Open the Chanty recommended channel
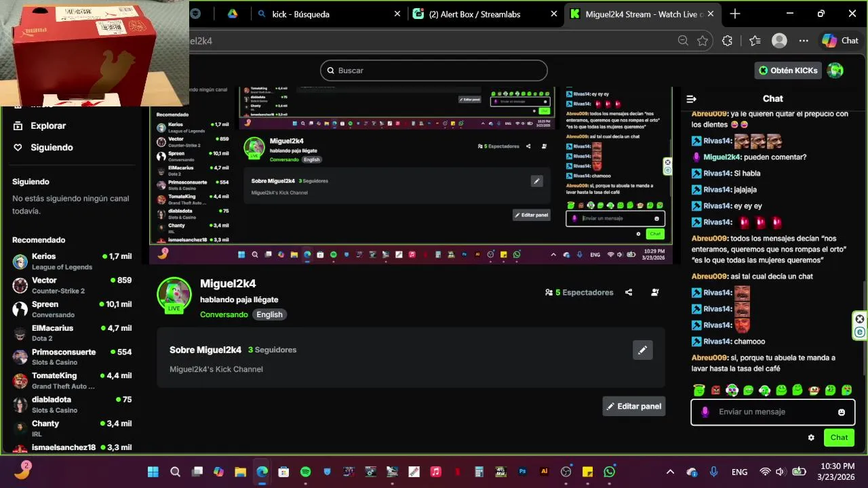Viewport: 868px width, 488px height. 72,428
